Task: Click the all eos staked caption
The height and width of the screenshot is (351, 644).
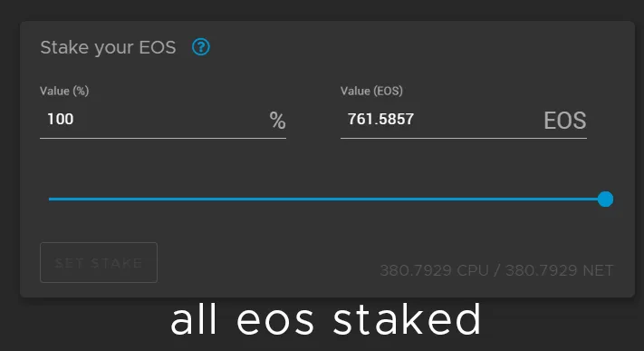Action: pyautogui.click(x=325, y=320)
